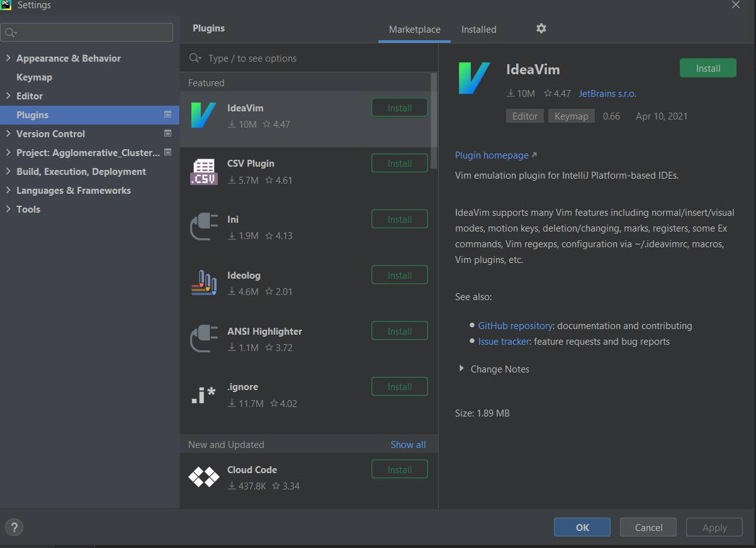The width and height of the screenshot is (756, 548).
Task: Select the CSV Plugin name
Action: (251, 163)
